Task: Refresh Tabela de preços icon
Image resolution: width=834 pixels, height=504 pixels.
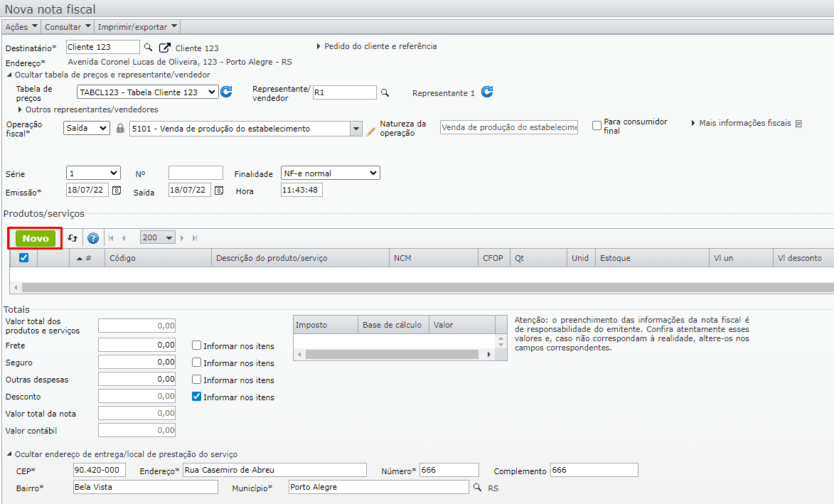Action: point(227,92)
